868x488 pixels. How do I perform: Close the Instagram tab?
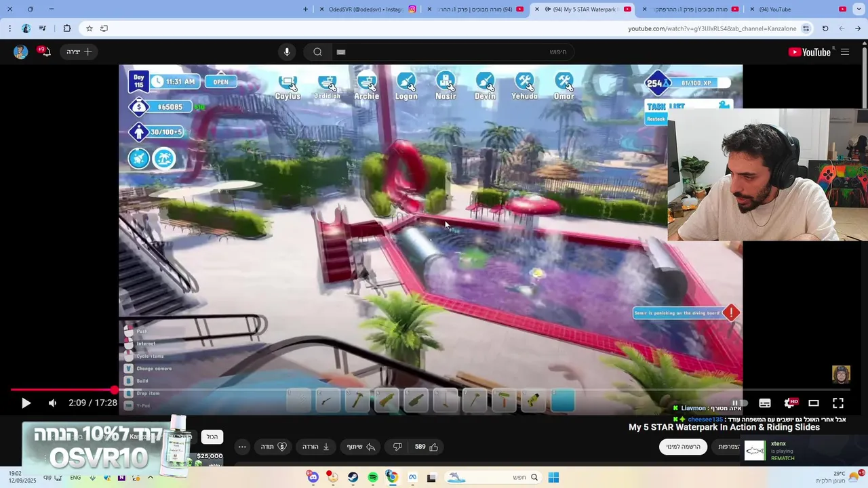(x=321, y=9)
